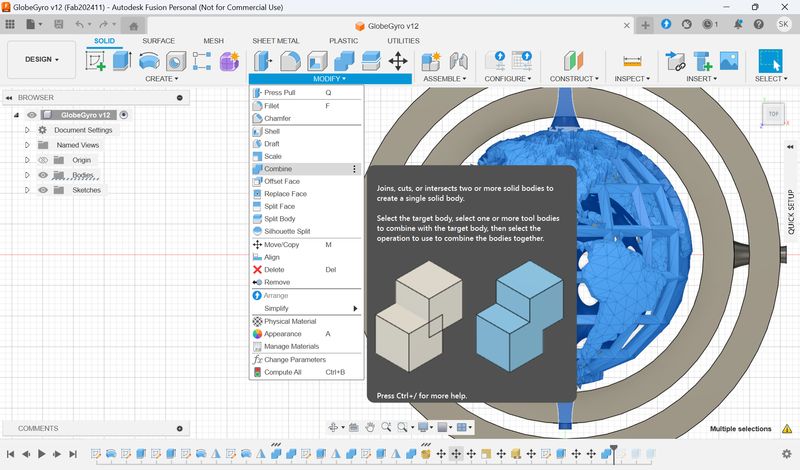Click the New Component assemble icon

(x=431, y=61)
